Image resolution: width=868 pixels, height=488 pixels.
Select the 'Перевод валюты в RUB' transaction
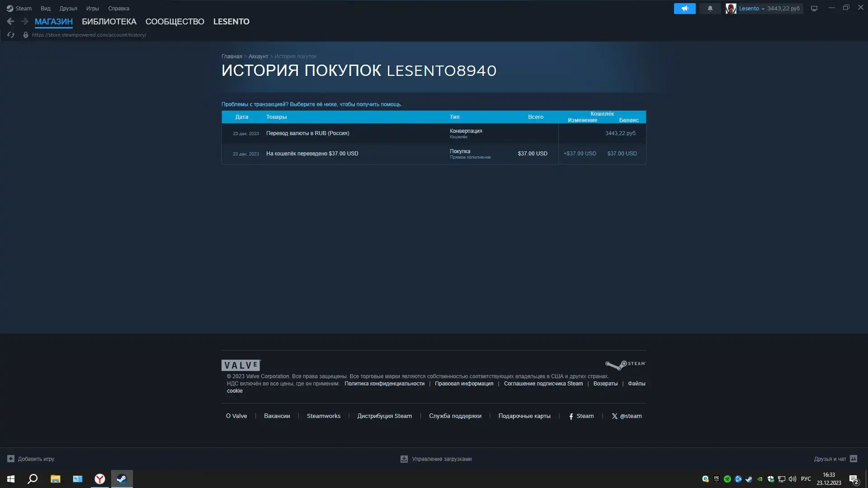point(434,133)
